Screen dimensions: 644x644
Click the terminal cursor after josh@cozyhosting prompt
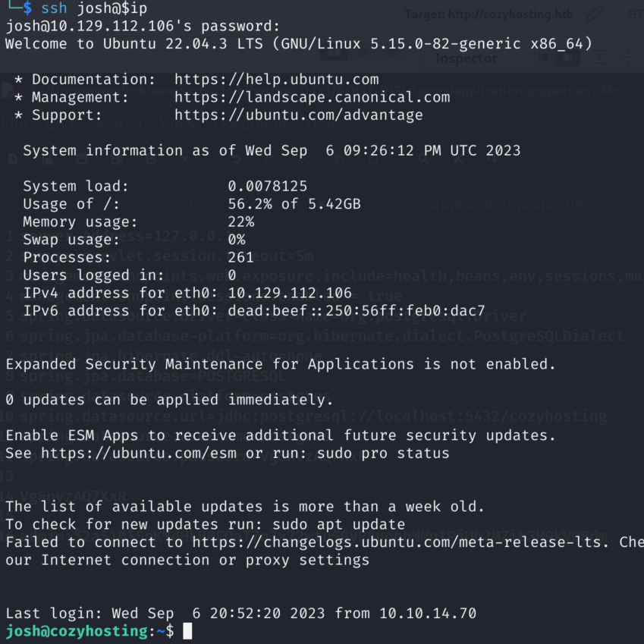click(187, 631)
